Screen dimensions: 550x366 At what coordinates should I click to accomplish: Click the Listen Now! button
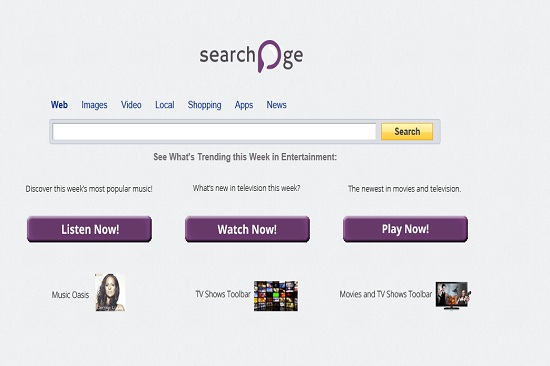point(89,229)
